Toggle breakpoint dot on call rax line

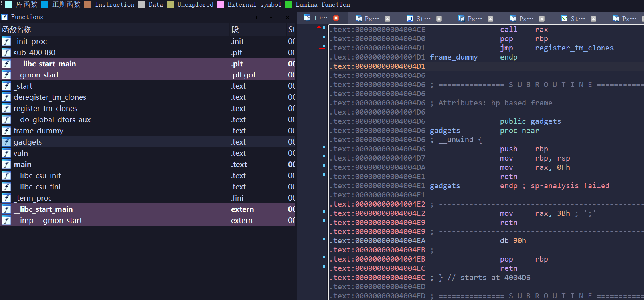324,28
